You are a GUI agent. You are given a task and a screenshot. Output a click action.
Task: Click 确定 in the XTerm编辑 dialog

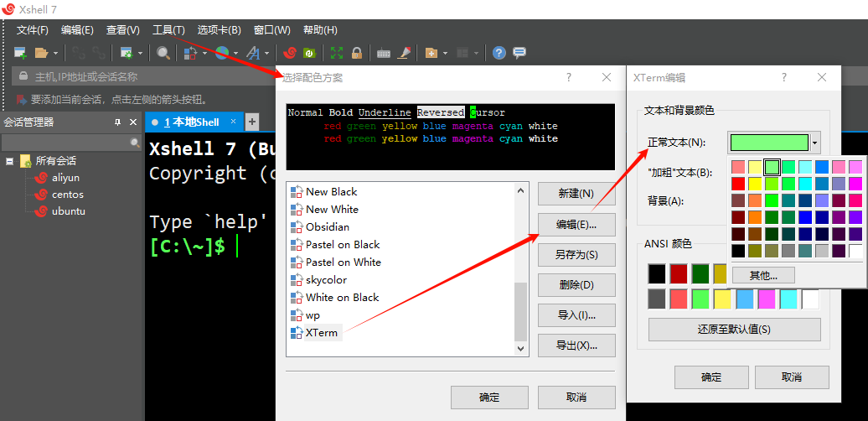point(711,377)
